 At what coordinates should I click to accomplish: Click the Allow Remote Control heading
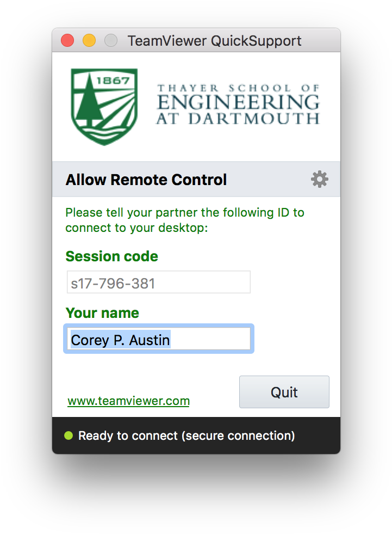click(x=146, y=180)
